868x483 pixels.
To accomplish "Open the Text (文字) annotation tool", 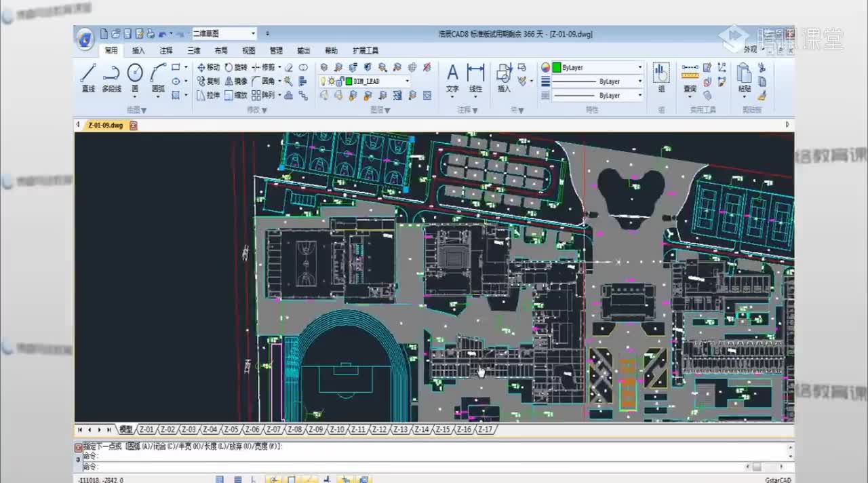I will click(452, 76).
